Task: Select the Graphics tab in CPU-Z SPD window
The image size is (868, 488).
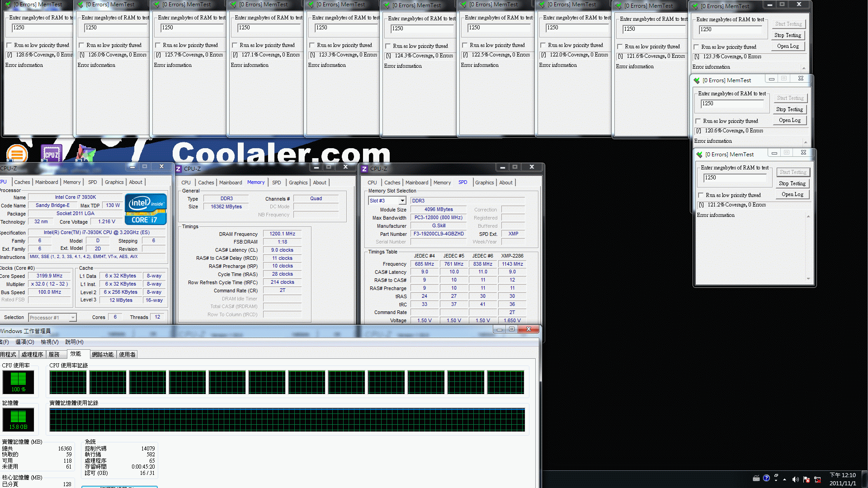Action: 485,183
